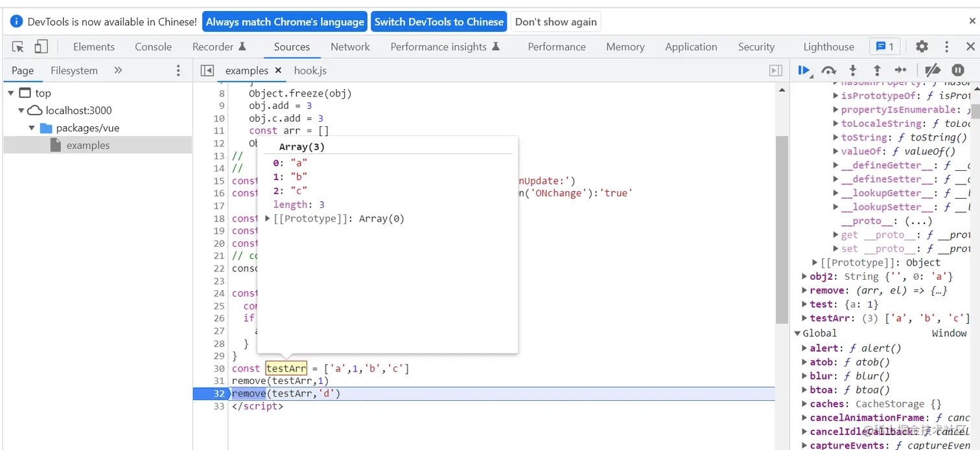This screenshot has height=450, width=980.
Task: Open the Lighthouse tab
Action: [x=828, y=47]
